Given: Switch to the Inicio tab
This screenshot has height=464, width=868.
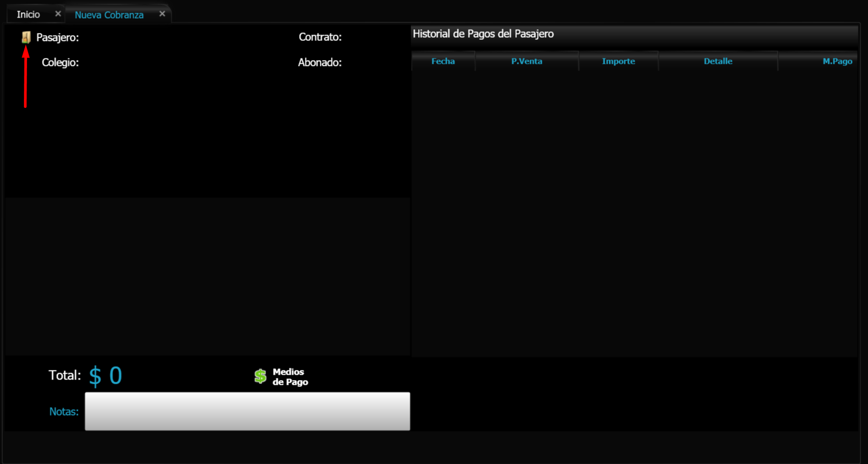Looking at the screenshot, I should click(28, 14).
